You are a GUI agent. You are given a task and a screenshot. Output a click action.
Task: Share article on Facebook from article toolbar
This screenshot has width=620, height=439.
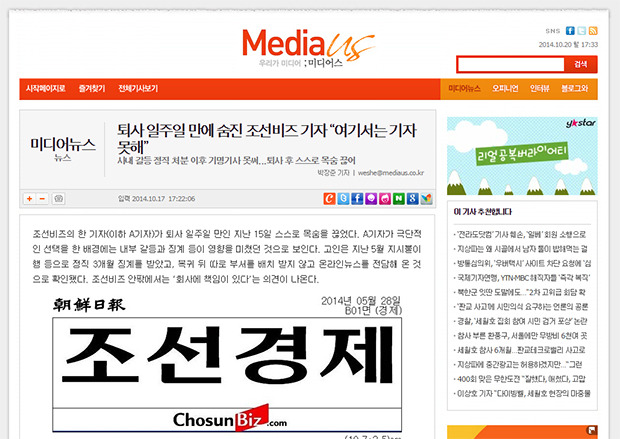(357, 198)
